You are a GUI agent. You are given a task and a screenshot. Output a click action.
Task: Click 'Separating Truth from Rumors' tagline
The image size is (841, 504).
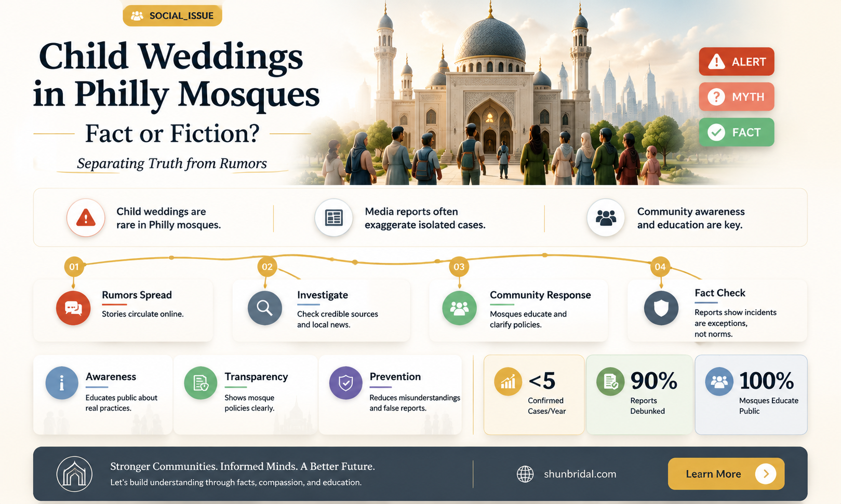(172, 164)
